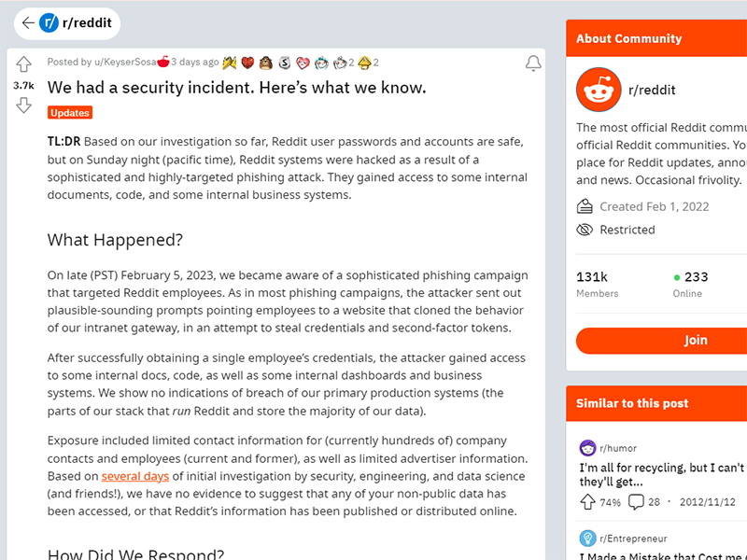Screen dimensions: 747x560
Task: Click the first award icon on post
Action: coord(230,63)
